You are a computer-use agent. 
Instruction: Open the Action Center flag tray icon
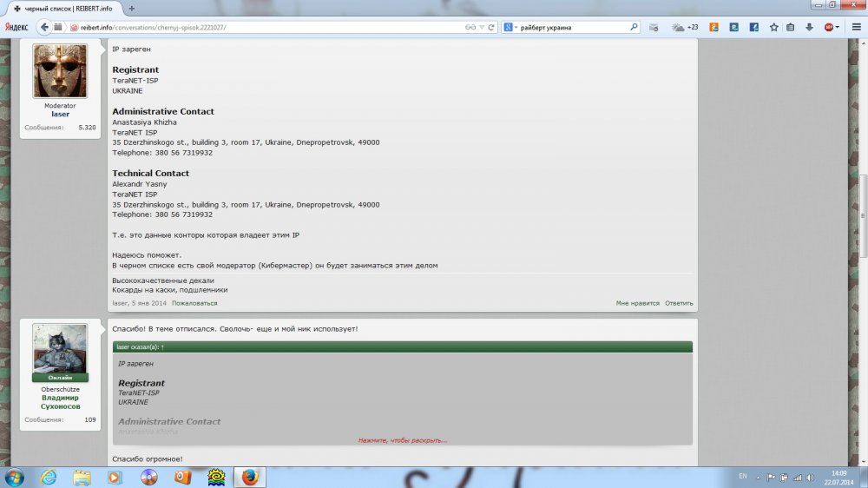point(771,478)
